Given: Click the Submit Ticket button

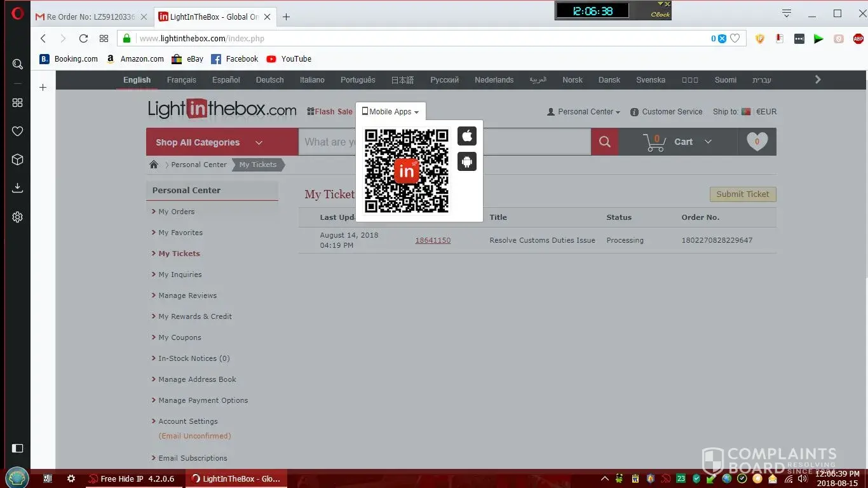Looking at the screenshot, I should click(742, 194).
